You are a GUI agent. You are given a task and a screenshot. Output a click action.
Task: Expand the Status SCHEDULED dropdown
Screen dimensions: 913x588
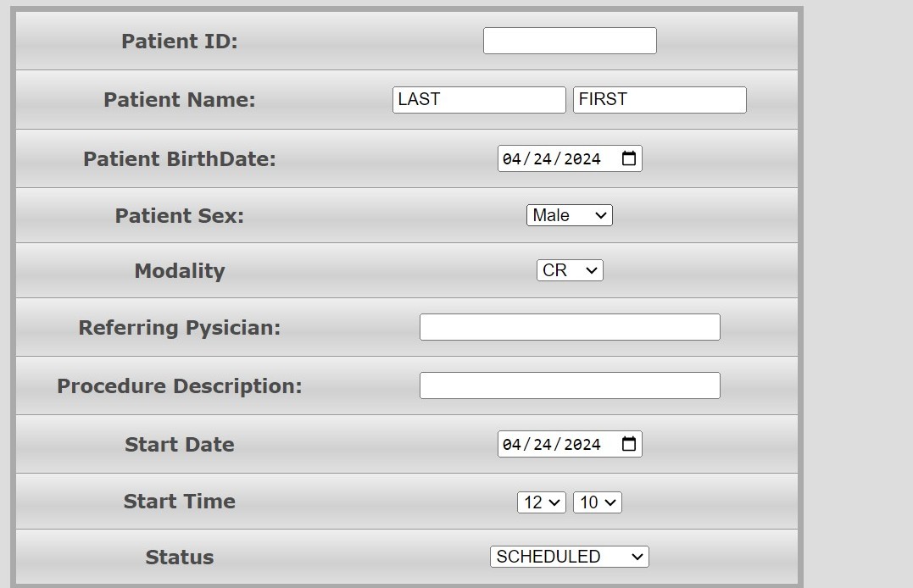click(570, 557)
